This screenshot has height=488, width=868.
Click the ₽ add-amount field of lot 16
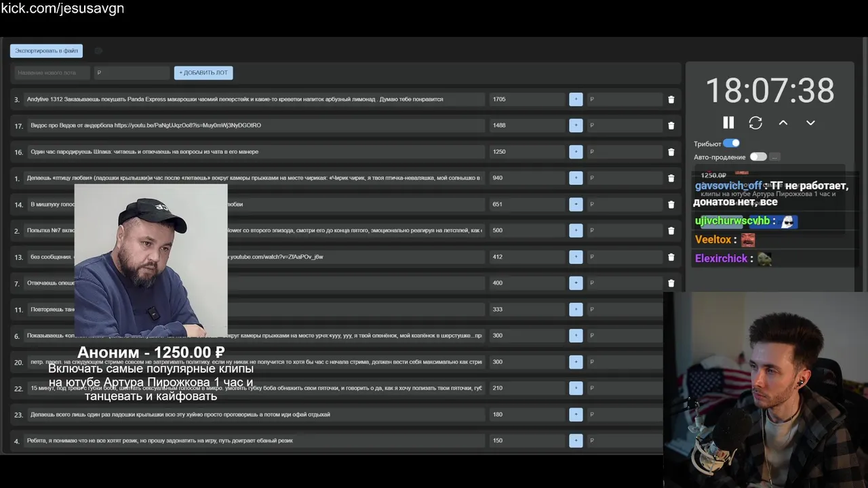click(624, 152)
